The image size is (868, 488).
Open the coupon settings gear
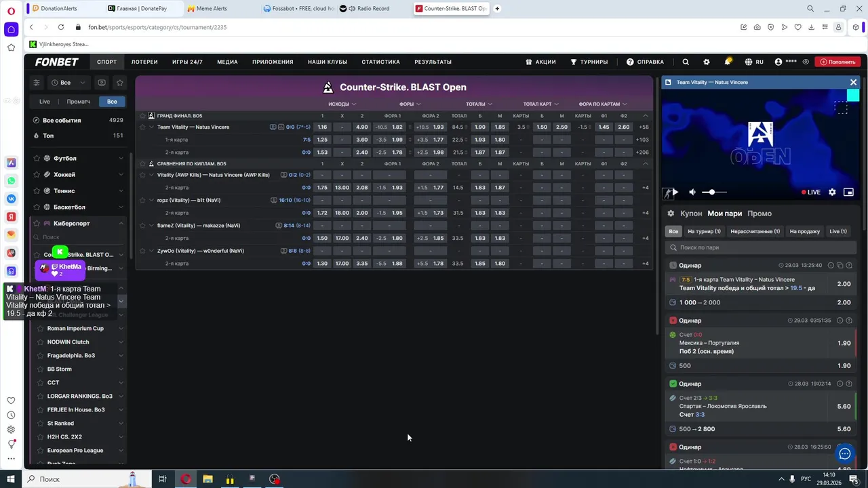(x=671, y=213)
